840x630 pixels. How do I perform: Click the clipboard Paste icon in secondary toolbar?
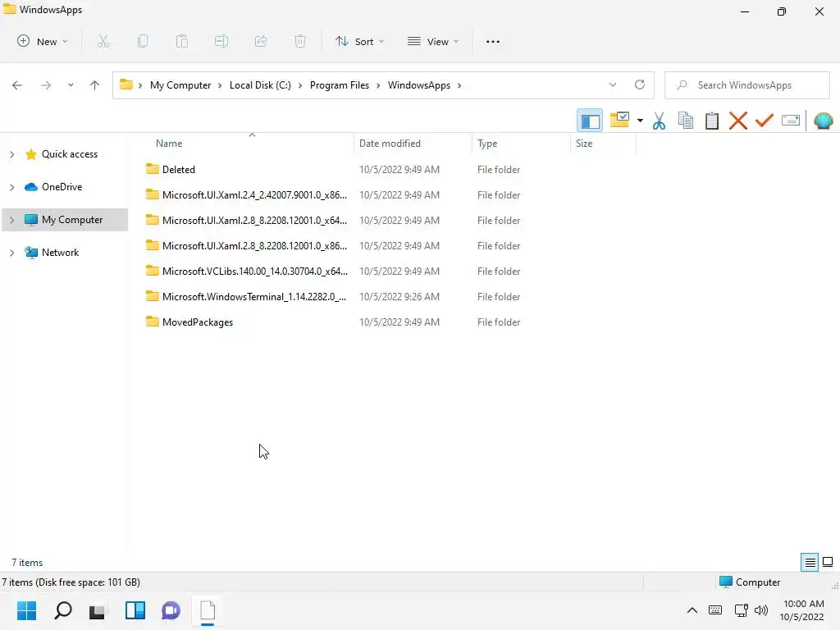point(712,121)
